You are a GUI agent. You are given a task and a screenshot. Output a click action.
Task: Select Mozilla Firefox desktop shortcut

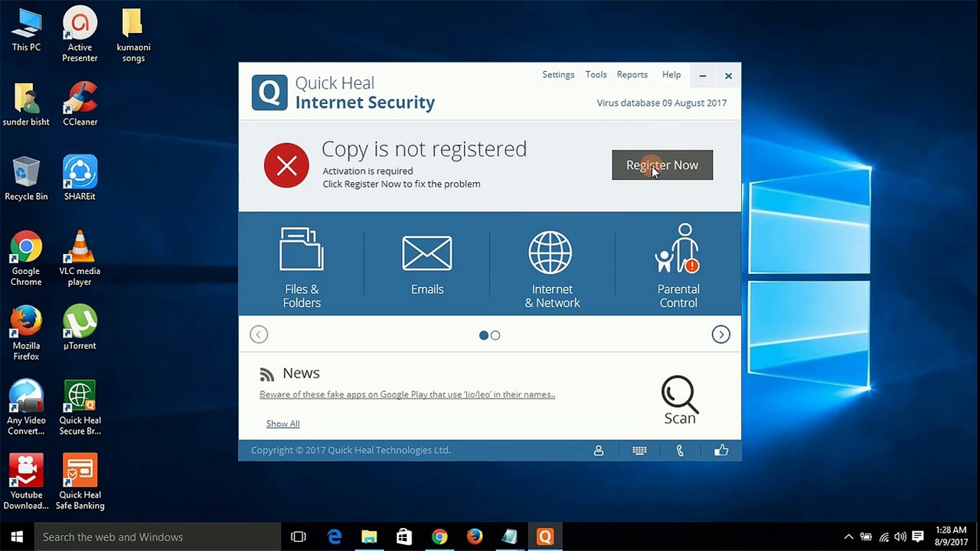(x=26, y=334)
